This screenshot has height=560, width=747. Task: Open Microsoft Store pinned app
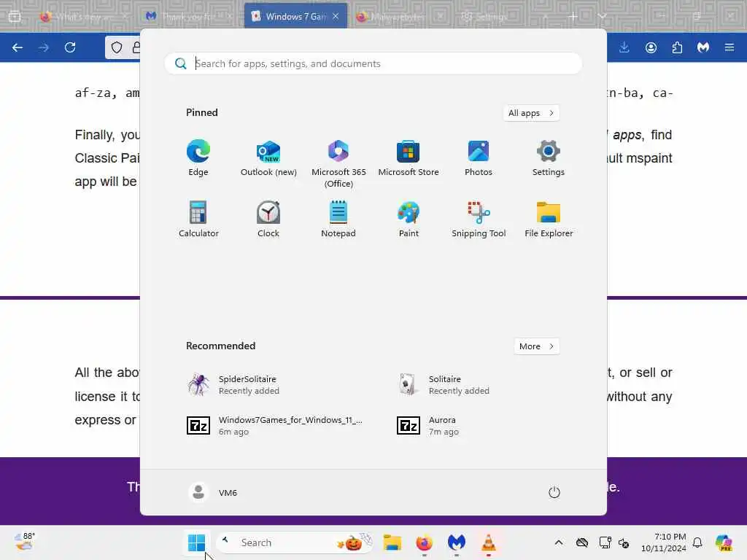pos(409,158)
